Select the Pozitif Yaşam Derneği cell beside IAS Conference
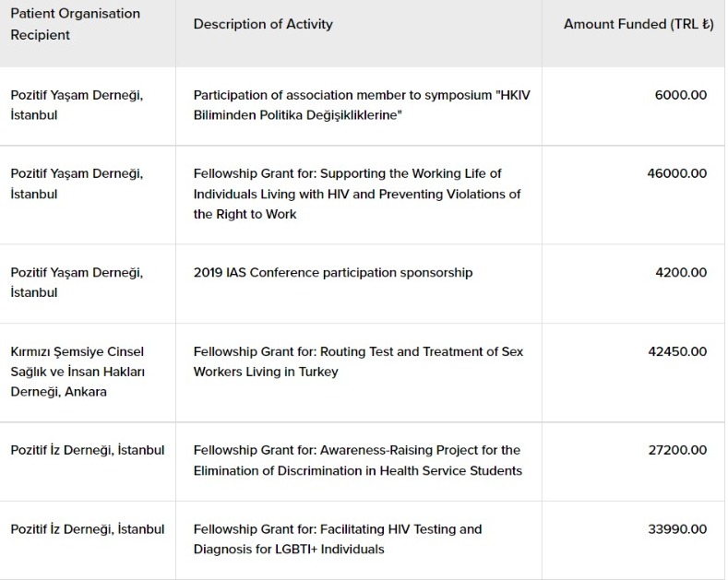 pos(78,282)
